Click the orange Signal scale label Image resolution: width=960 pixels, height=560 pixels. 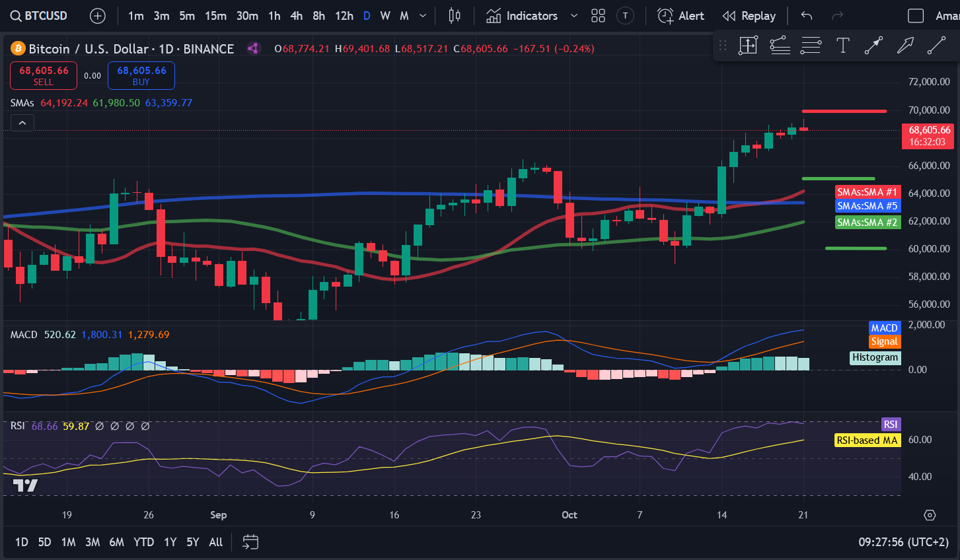tap(885, 341)
